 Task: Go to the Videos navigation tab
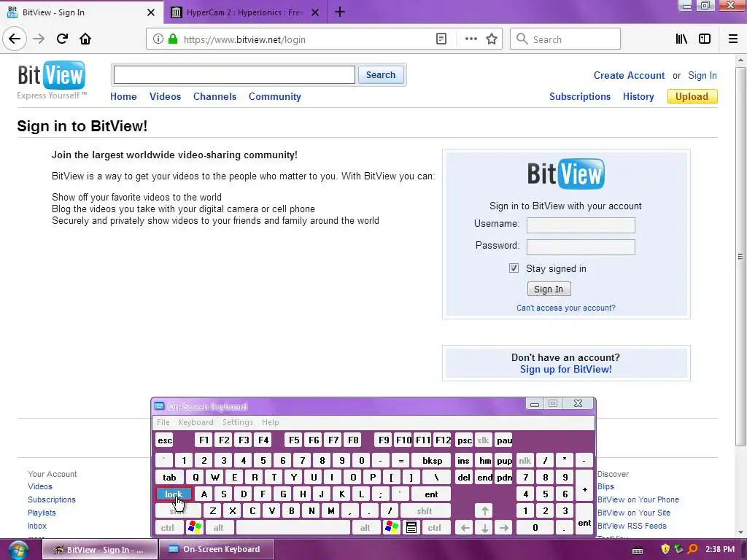coord(166,97)
